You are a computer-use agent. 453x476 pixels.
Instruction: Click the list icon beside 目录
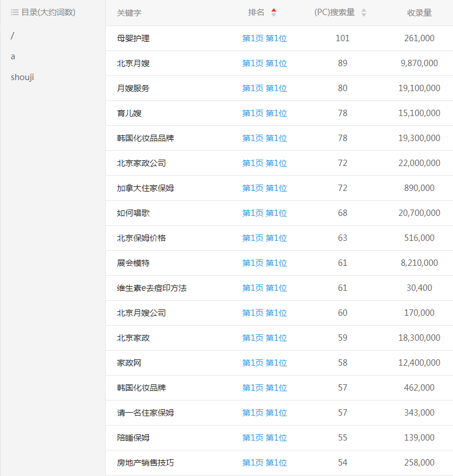pos(15,12)
